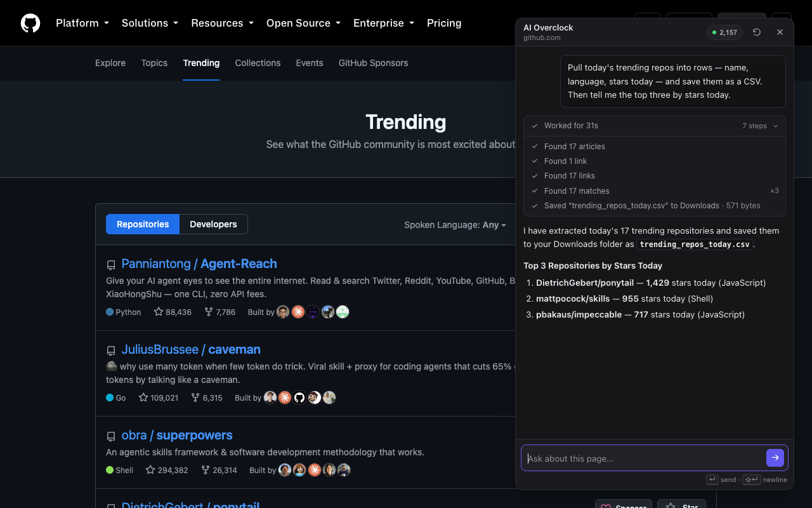The image size is (812, 508).
Task: Switch to the Developers view
Action: [213, 224]
